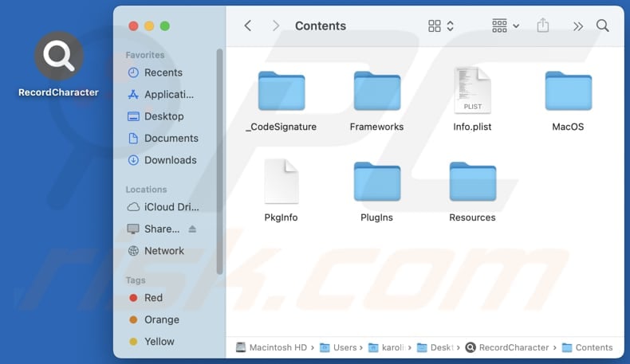This screenshot has height=364, width=630.
Task: Open the group-by options dropdown
Action: (x=506, y=26)
